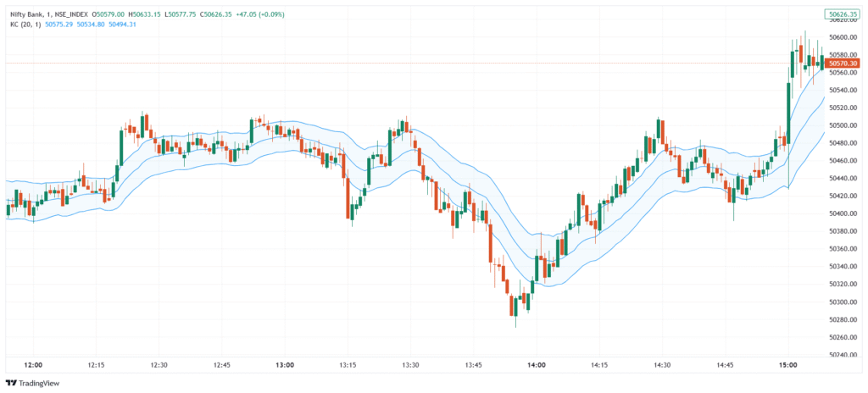Screen dimensions: 868x393
Task: Click the 12:30 time axis label
Action: click(159, 365)
